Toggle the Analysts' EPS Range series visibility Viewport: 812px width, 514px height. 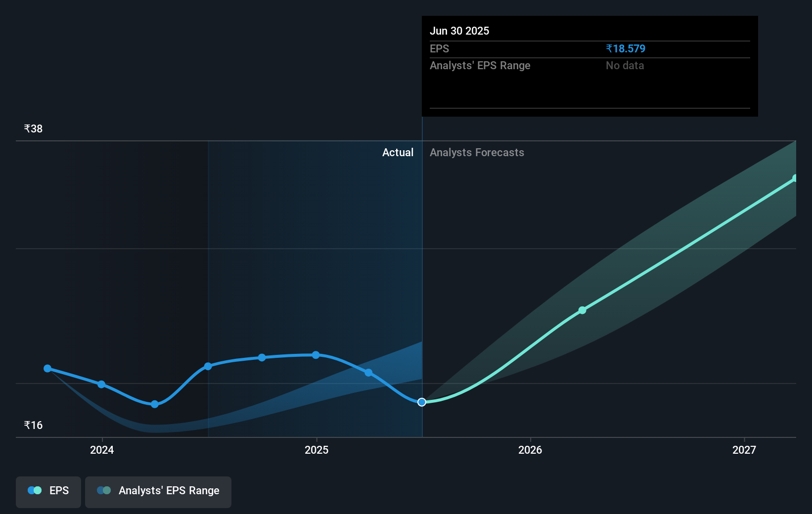click(x=158, y=492)
